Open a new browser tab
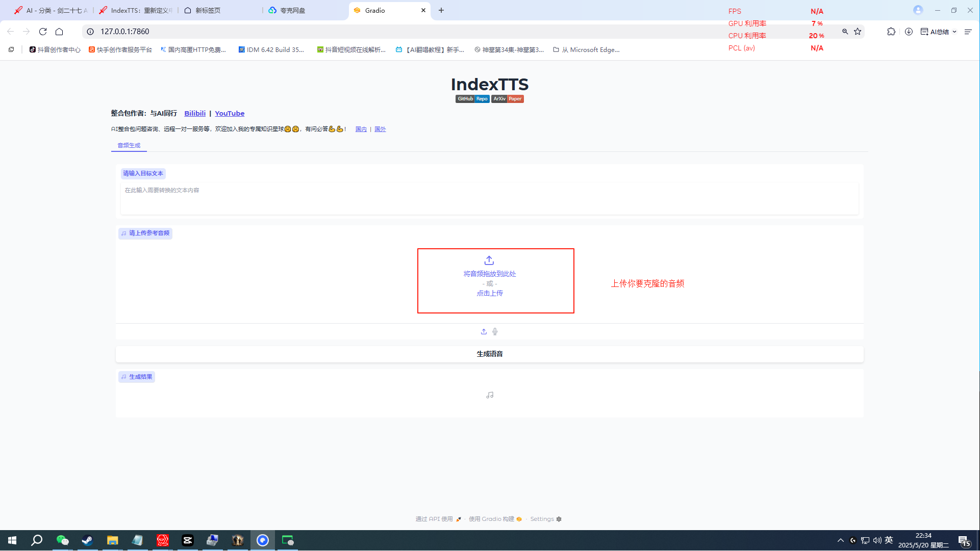Image resolution: width=980 pixels, height=551 pixels. (441, 10)
